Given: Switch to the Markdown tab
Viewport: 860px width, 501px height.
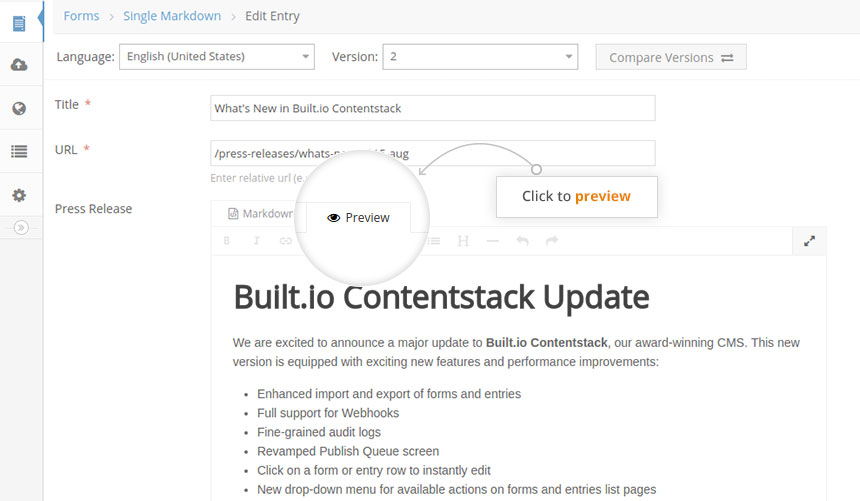Looking at the screenshot, I should 261,213.
